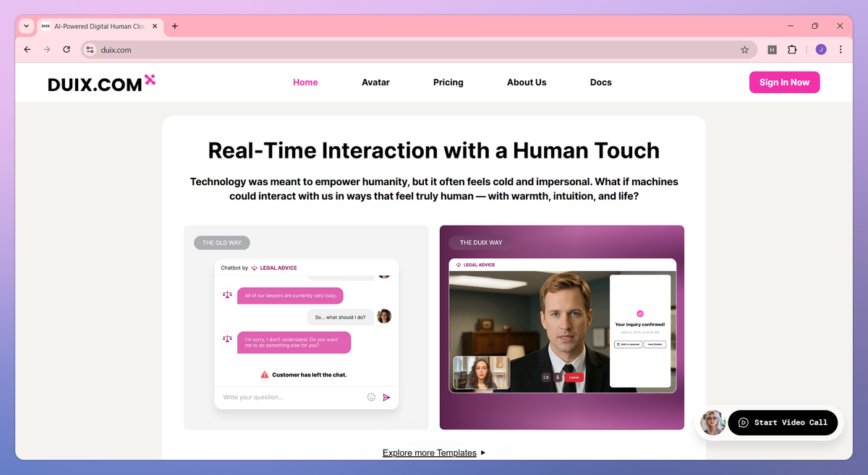Toggle the microphone icon in video call
The height and width of the screenshot is (475, 868).
(558, 377)
